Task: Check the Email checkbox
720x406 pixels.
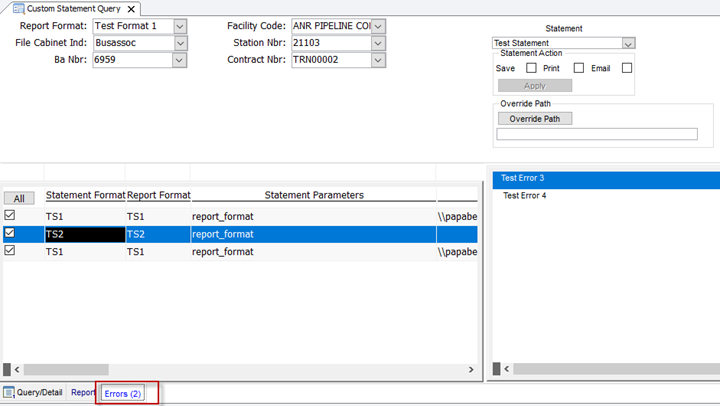Action: point(627,68)
